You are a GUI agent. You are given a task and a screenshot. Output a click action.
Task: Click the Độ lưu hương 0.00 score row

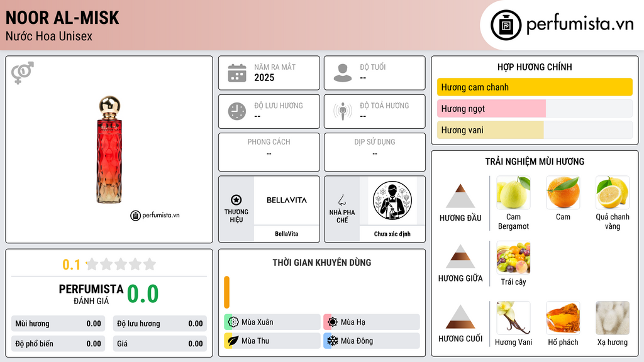click(x=160, y=324)
